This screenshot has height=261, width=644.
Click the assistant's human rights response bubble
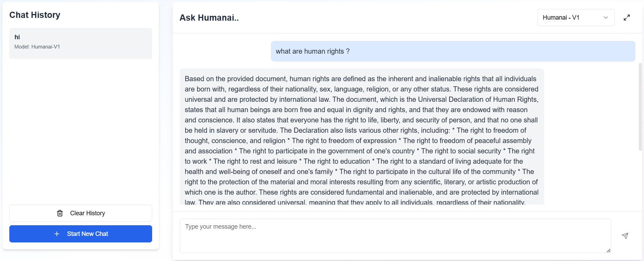pyautogui.click(x=361, y=138)
